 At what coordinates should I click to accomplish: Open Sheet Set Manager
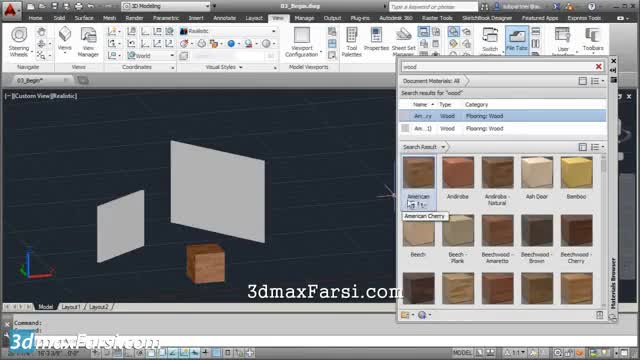(x=403, y=41)
